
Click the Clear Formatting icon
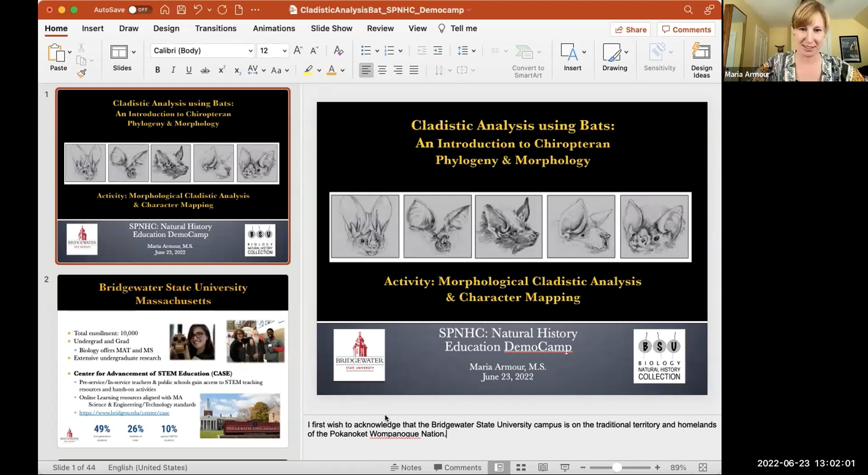coord(338,51)
